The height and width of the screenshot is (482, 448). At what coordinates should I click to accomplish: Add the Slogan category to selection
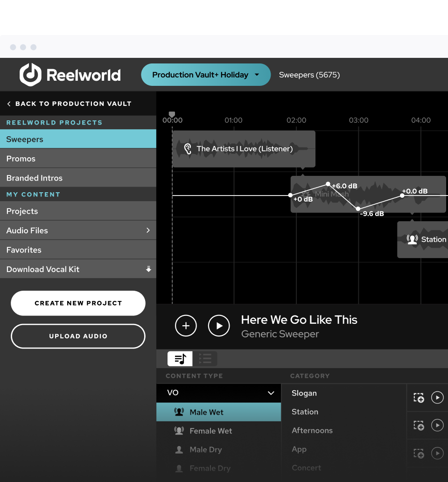tap(419, 398)
